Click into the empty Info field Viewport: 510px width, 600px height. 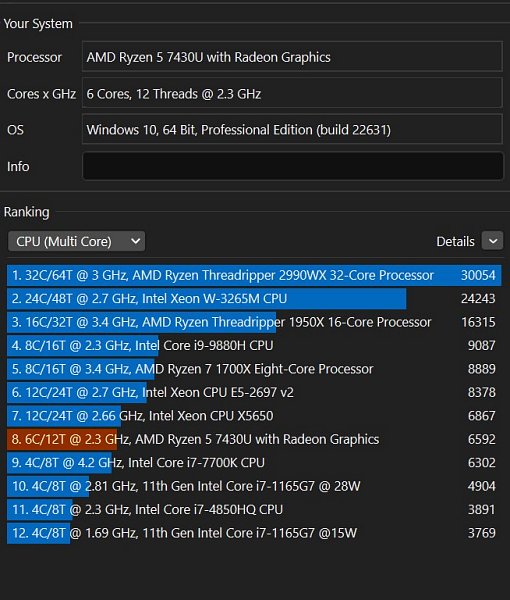[293, 166]
